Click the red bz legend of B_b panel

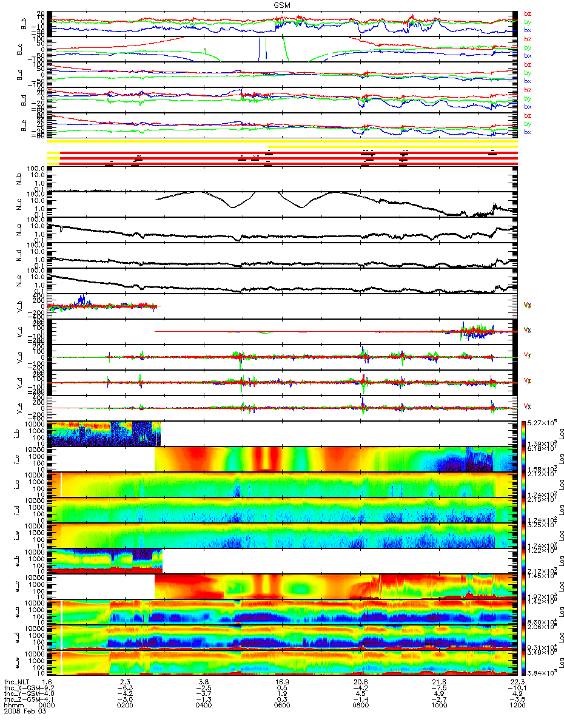pos(528,13)
